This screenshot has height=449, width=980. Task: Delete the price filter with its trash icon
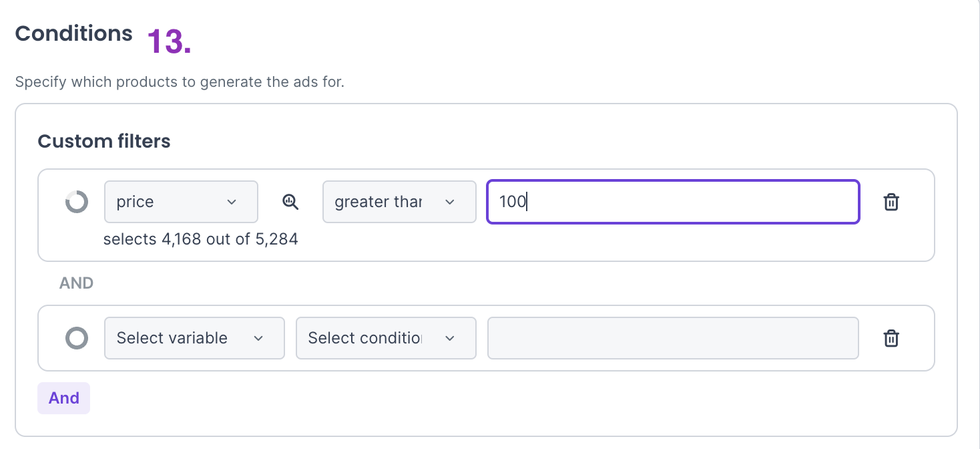pos(891,202)
